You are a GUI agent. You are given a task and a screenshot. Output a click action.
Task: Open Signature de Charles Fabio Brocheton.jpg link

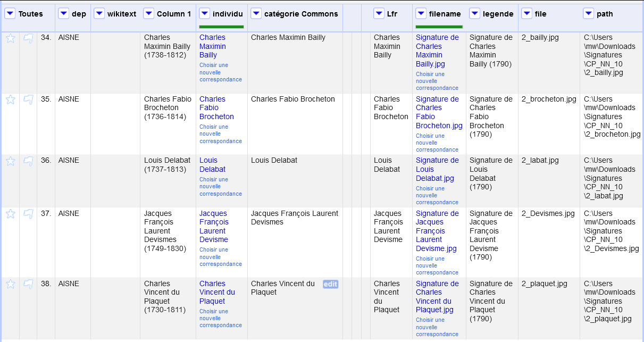[x=439, y=112]
